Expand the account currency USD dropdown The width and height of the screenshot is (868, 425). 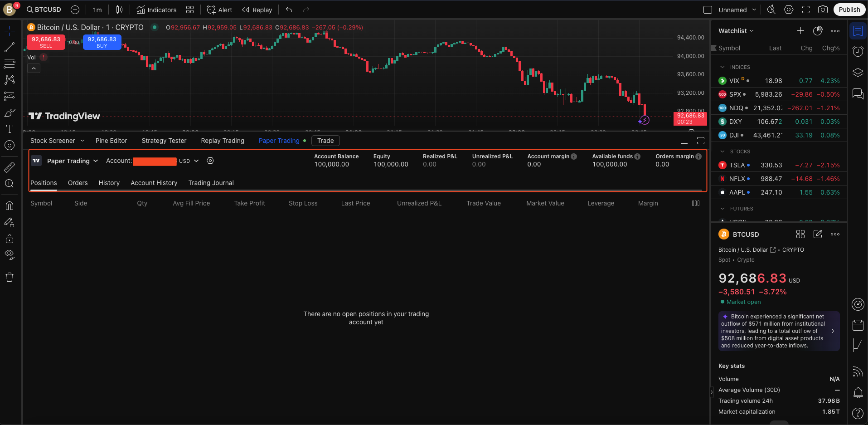pyautogui.click(x=189, y=161)
